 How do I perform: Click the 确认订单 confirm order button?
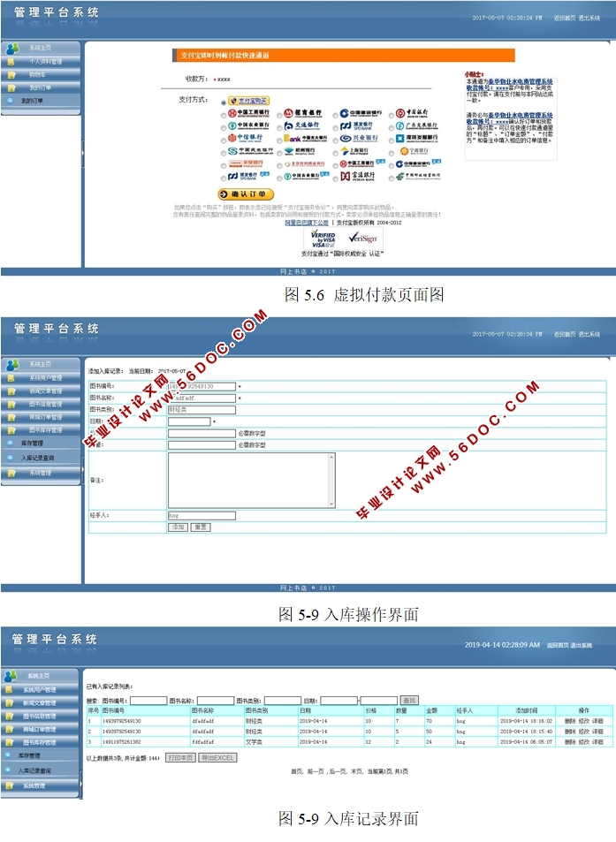pyautogui.click(x=246, y=194)
